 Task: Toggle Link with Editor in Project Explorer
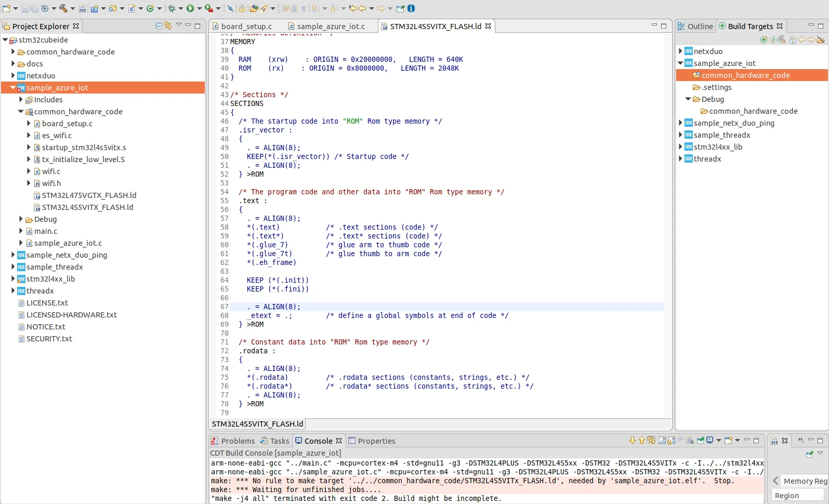168,25
